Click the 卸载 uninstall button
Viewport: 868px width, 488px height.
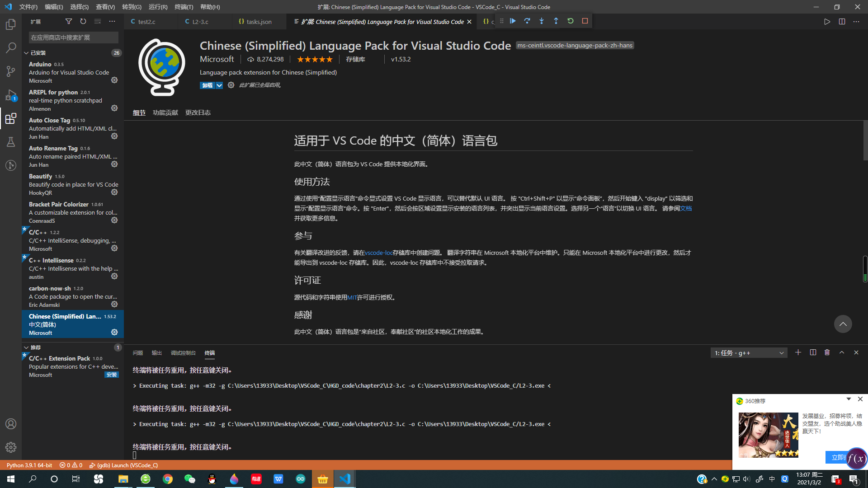208,85
